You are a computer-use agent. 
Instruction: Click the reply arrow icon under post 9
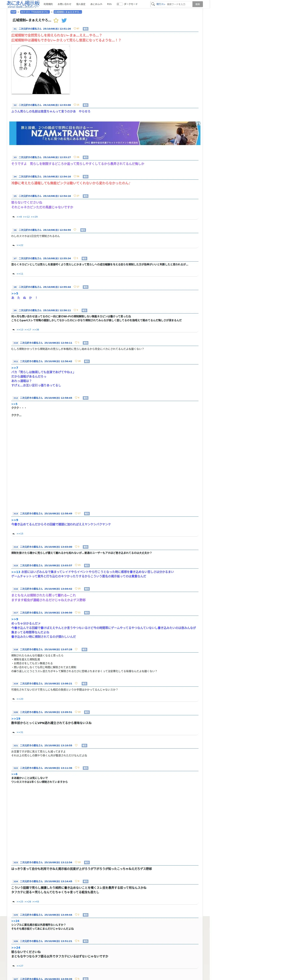coord(14,330)
